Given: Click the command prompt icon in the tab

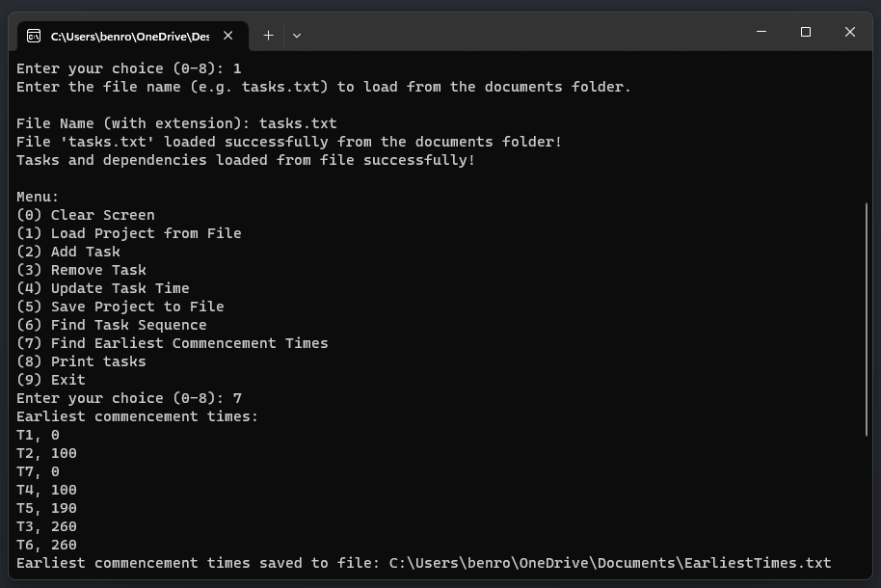Looking at the screenshot, I should point(34,36).
